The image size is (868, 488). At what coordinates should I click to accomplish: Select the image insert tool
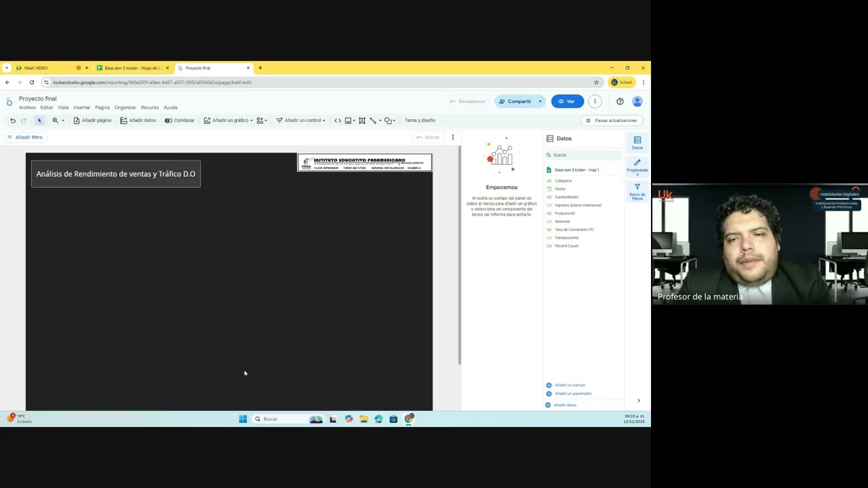349,121
